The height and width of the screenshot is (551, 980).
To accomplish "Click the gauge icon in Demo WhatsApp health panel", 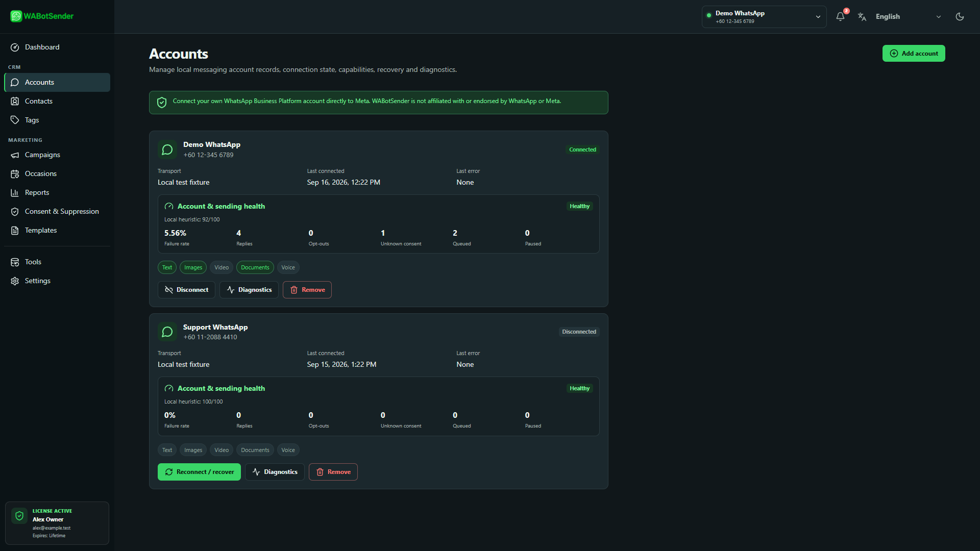I will 169,206.
